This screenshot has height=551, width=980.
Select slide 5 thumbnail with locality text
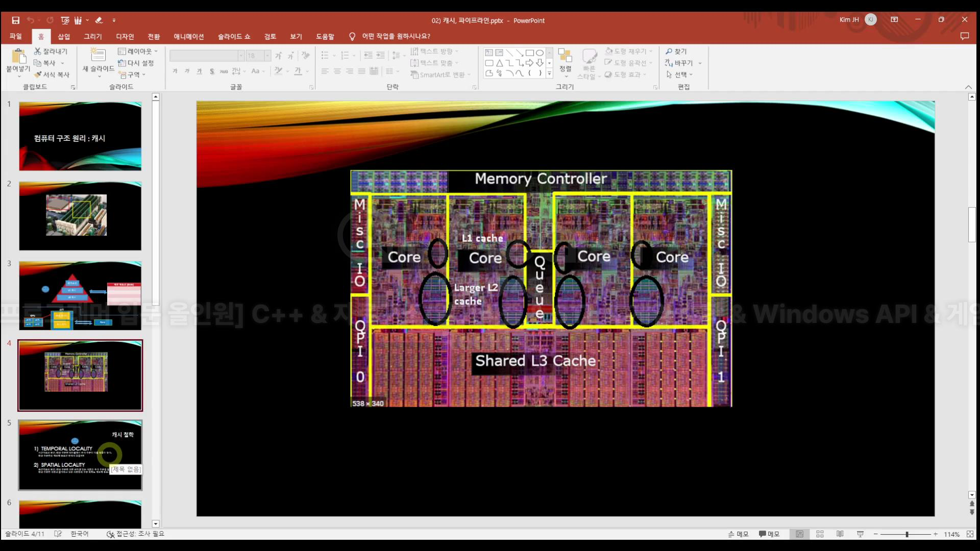[x=80, y=455]
